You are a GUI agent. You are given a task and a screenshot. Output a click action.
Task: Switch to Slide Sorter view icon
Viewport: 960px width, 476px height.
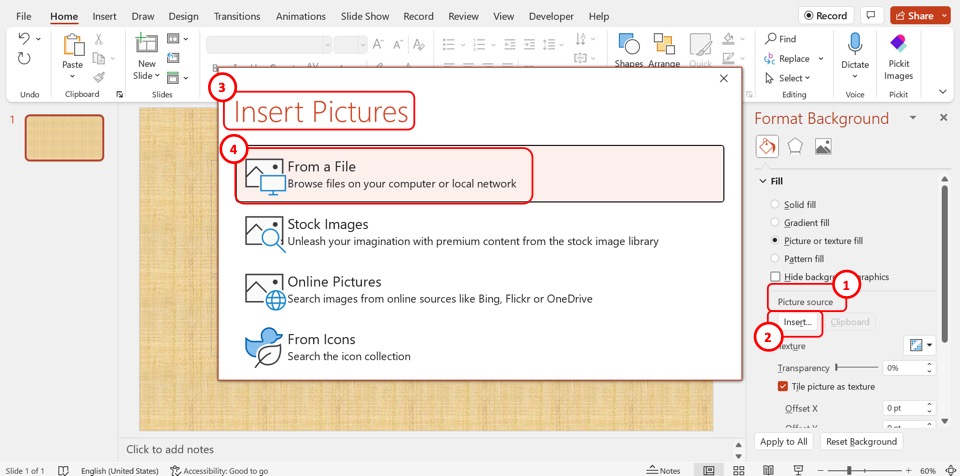click(x=739, y=470)
